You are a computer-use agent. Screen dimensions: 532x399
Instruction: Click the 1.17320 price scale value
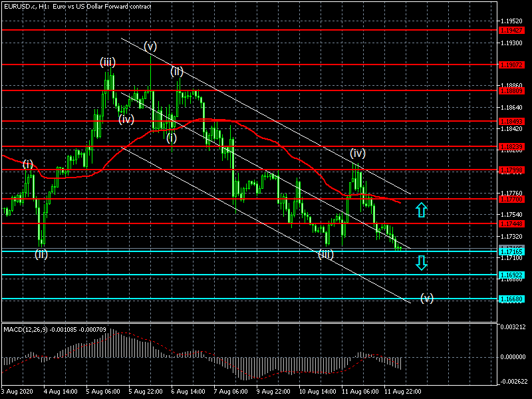click(x=511, y=236)
